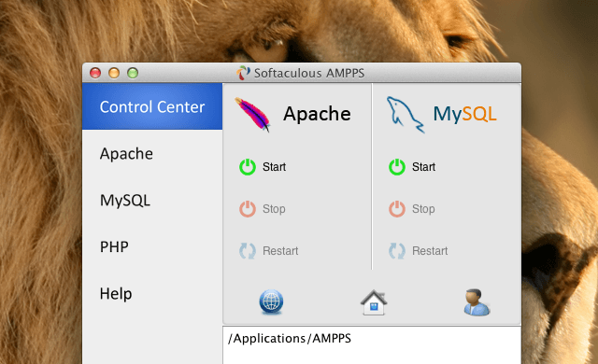Screen dimensions: 598x364
Task: Zoom AMPPS window with green button
Action: point(133,73)
